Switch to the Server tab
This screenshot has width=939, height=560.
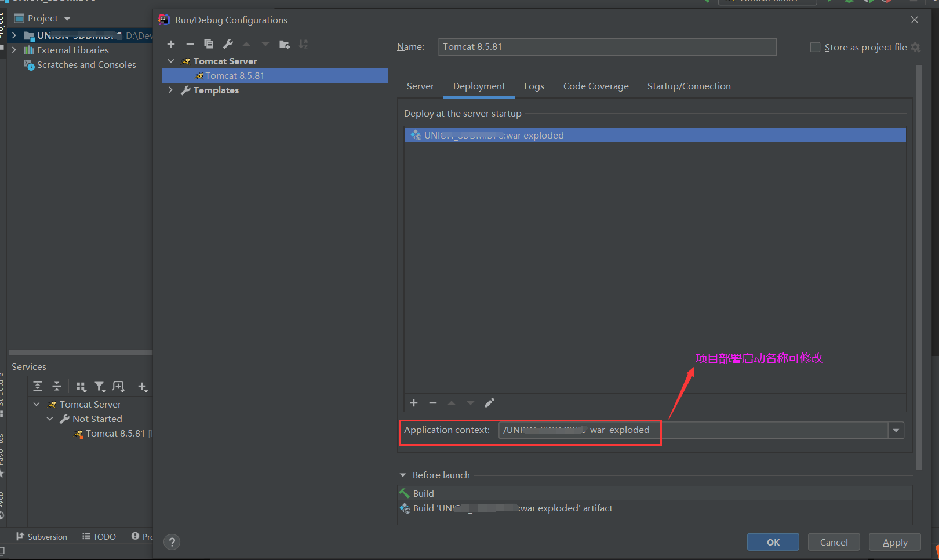(x=420, y=86)
